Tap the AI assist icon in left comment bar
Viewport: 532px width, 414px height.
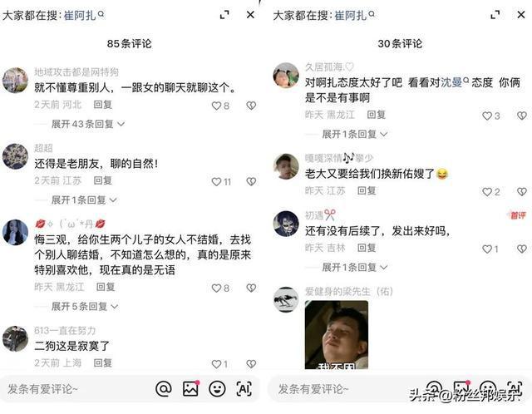244,389
